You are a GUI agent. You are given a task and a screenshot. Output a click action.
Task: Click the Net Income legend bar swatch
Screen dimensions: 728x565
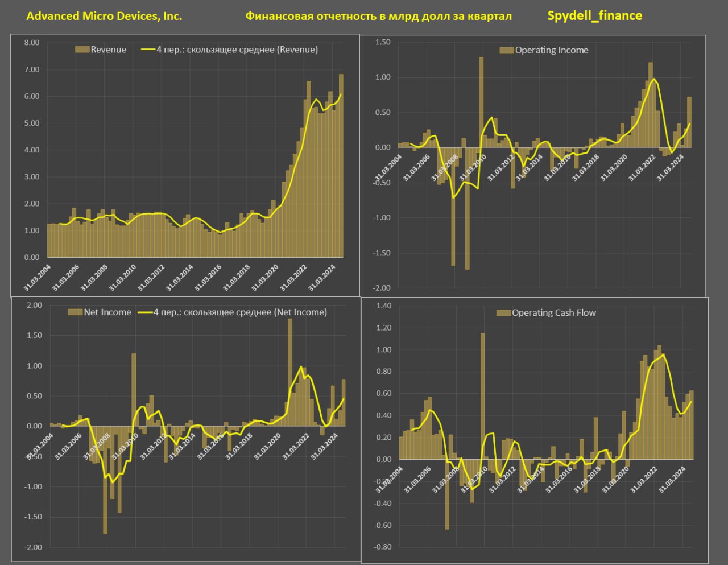click(75, 312)
